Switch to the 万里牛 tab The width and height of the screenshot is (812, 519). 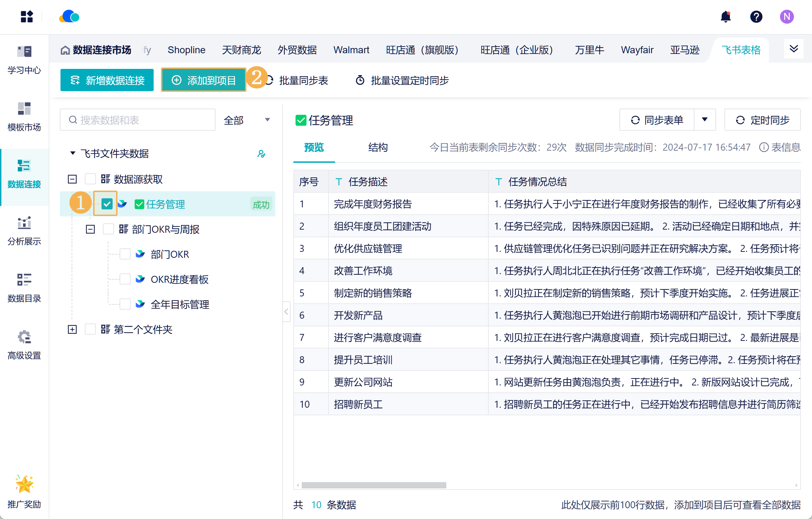589,50
